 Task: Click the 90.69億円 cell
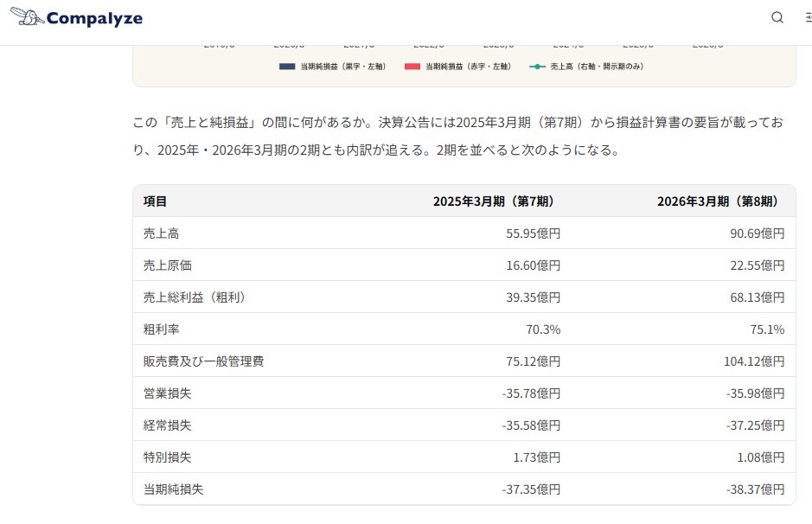pos(758,233)
